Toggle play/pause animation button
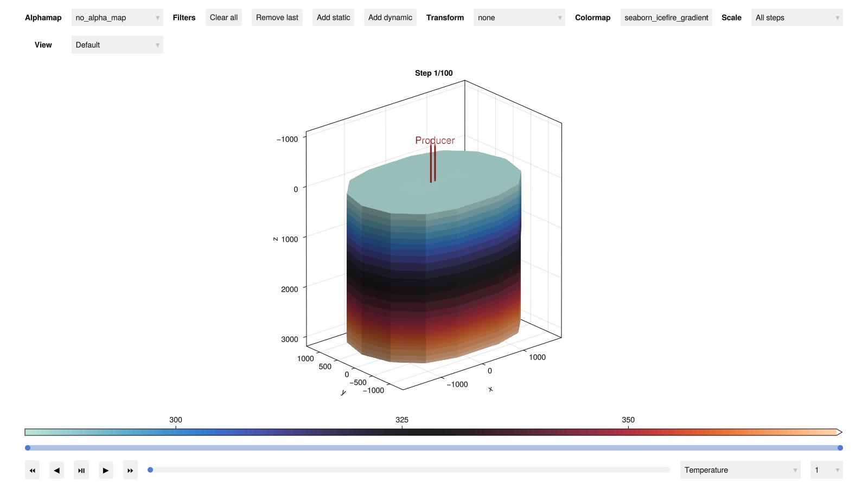The image size is (868, 488). click(81, 470)
